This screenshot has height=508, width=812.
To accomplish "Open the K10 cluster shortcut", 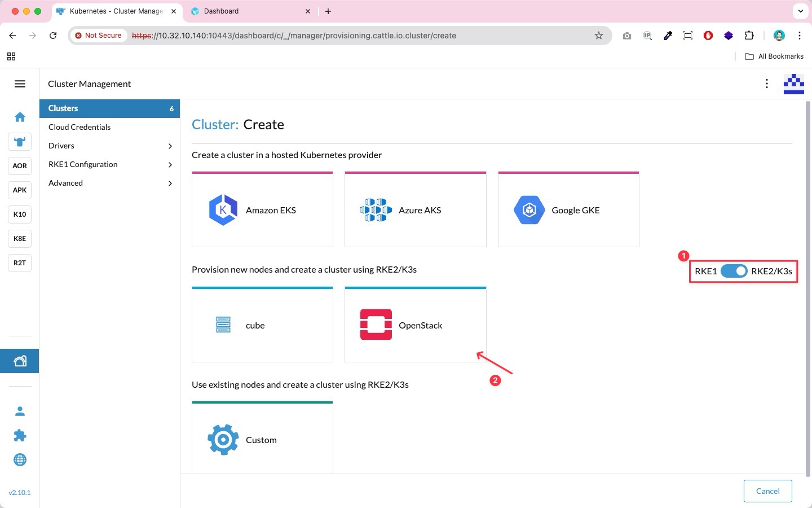I will click(20, 214).
